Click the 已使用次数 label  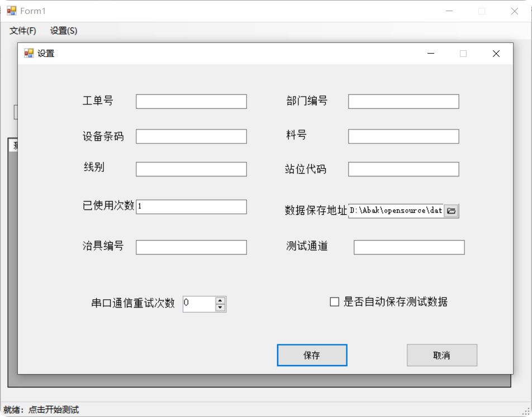point(108,205)
